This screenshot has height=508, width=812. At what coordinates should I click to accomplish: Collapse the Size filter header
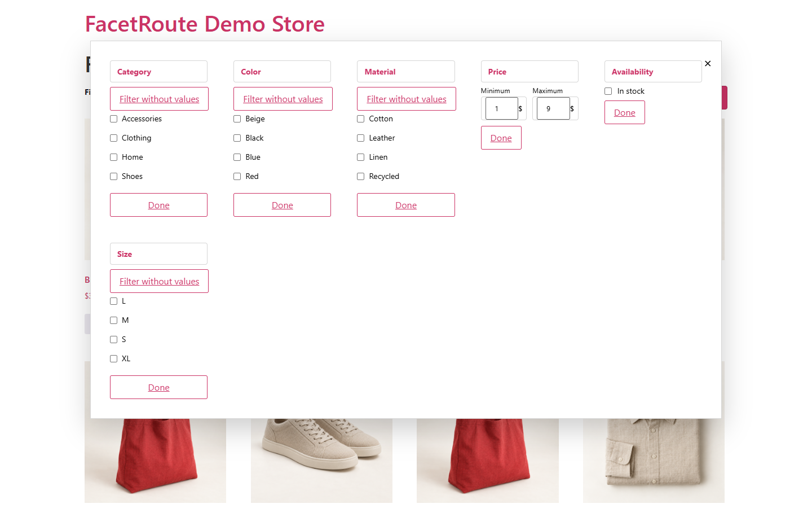pyautogui.click(x=158, y=254)
